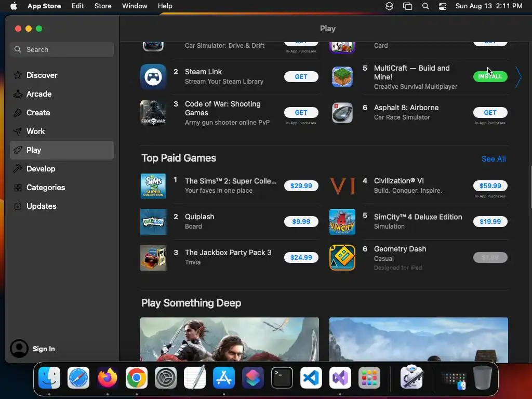The image size is (532, 399).
Task: Buy The Sims 2 for $29.99
Action: click(x=301, y=185)
